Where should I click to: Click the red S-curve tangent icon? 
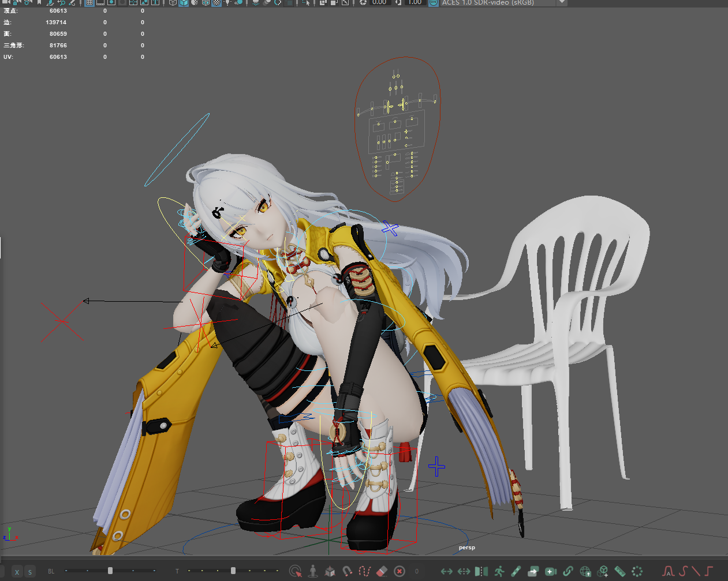[x=683, y=571]
